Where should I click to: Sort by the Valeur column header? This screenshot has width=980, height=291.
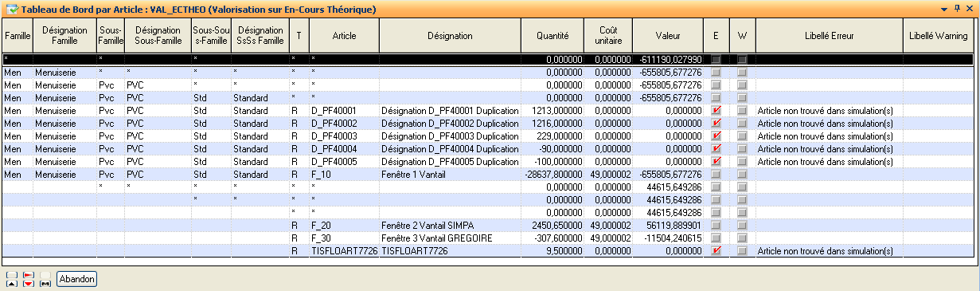pyautogui.click(x=668, y=36)
